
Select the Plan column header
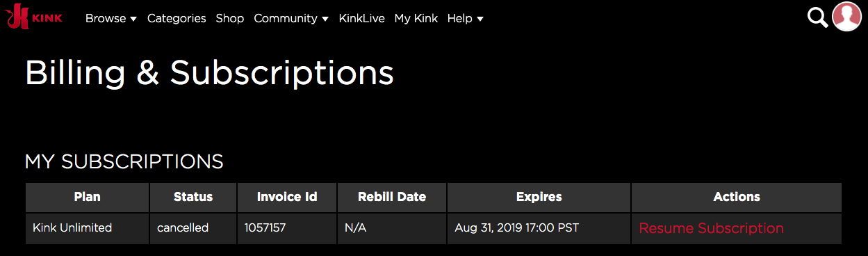pos(88,198)
